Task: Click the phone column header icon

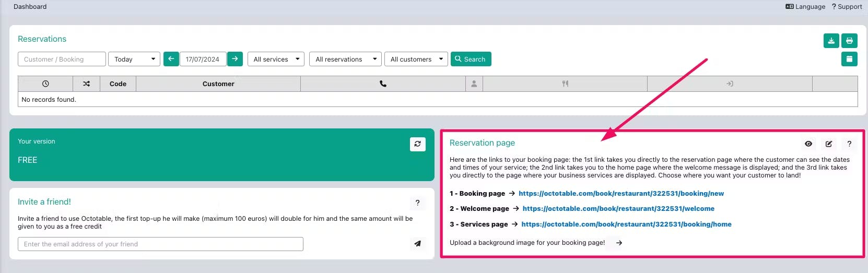Action: [x=383, y=84]
